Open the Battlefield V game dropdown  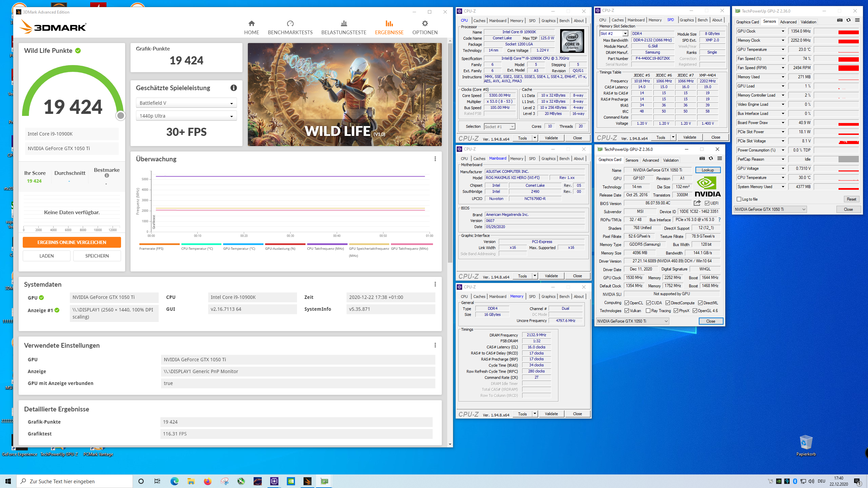186,103
